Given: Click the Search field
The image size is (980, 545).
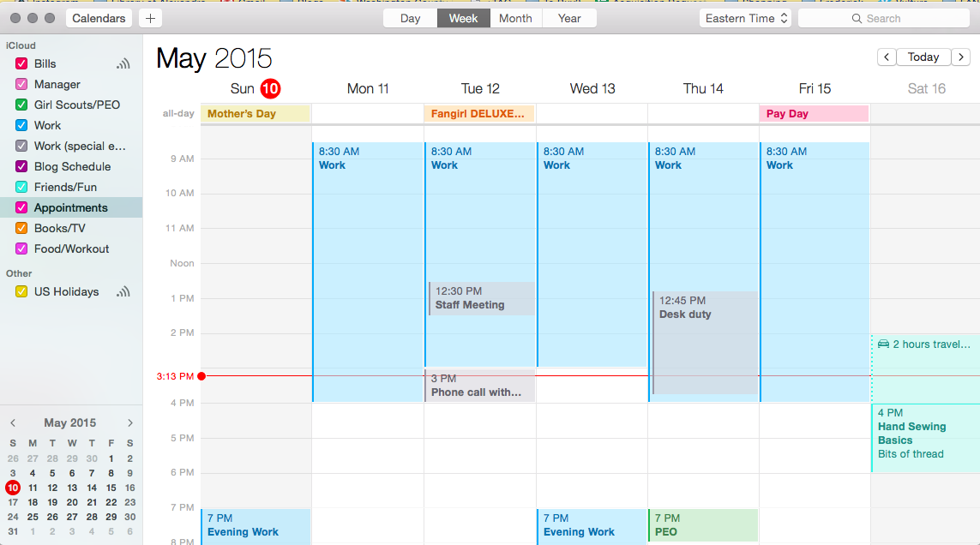Looking at the screenshot, I should click(x=883, y=18).
